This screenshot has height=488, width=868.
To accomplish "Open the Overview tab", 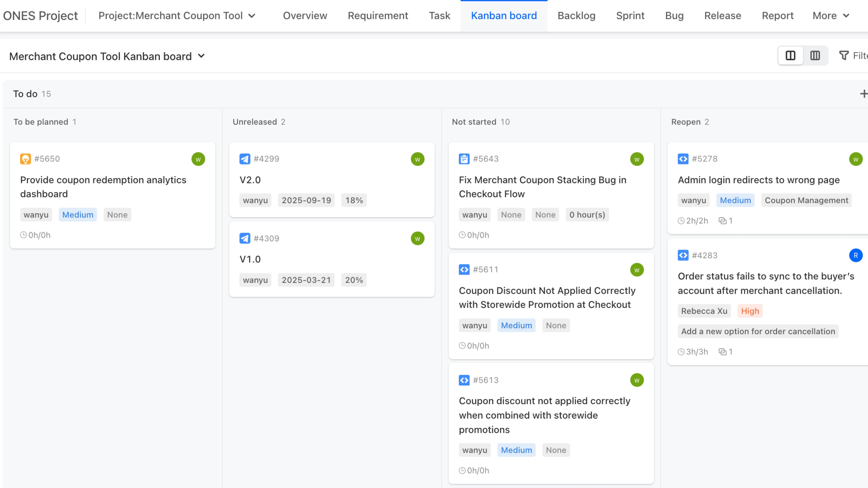I will pyautogui.click(x=305, y=16).
